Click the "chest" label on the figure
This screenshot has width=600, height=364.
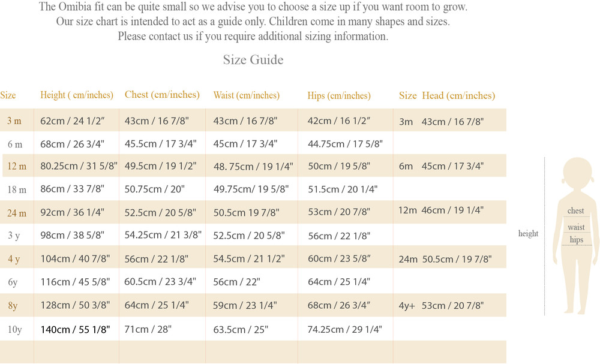pos(575,211)
